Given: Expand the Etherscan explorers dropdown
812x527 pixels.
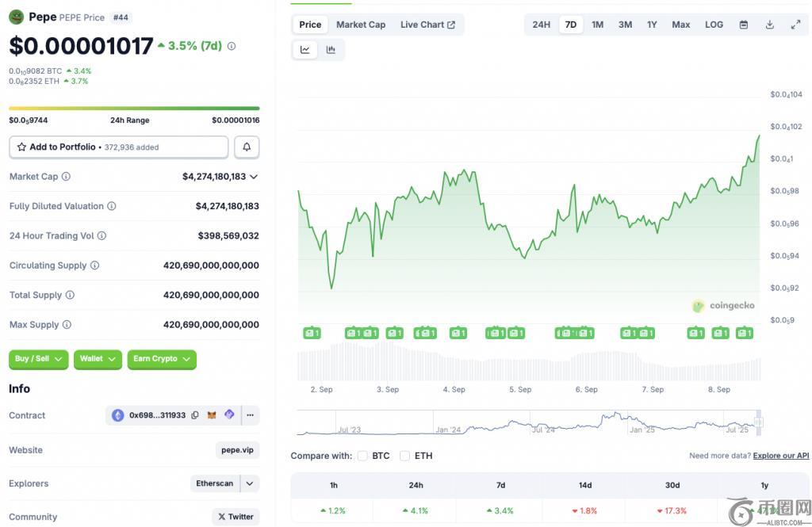Looking at the screenshot, I should coord(250,483).
